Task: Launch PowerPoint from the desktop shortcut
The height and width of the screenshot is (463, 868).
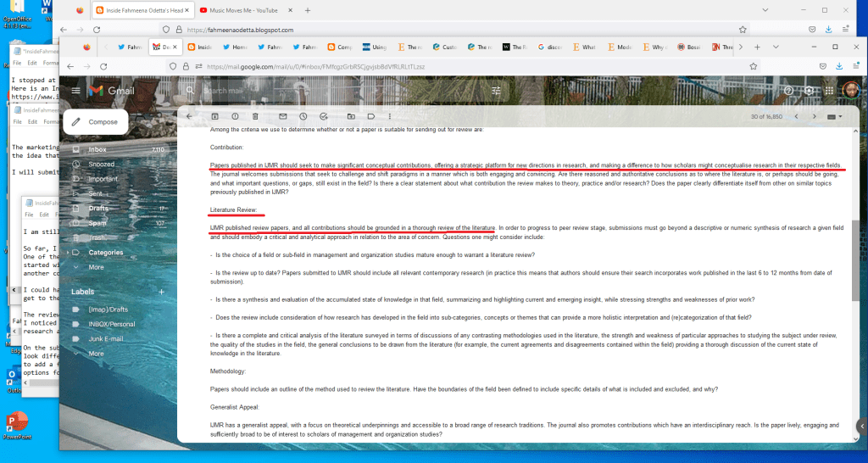Action: click(x=16, y=424)
